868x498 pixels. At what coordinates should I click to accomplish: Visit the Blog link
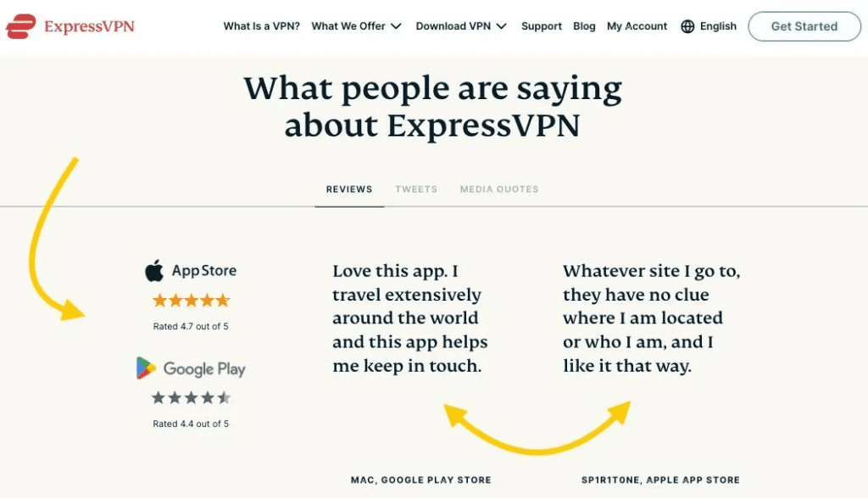584,26
